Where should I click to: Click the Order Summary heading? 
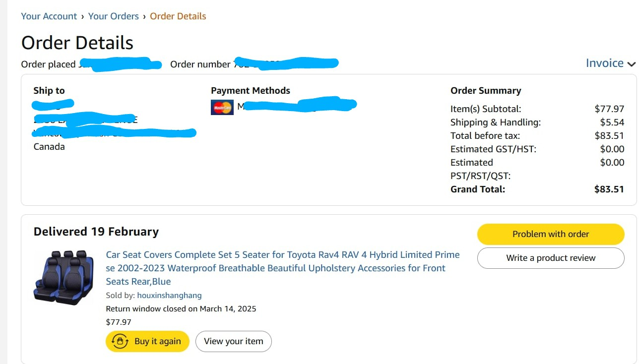[485, 91]
